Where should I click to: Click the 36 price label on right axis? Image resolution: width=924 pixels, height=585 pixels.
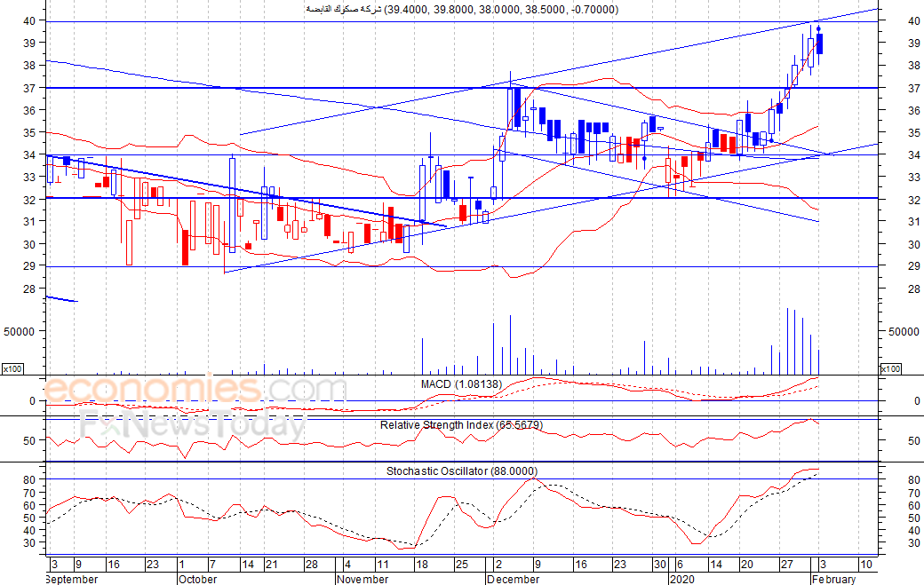914,111
